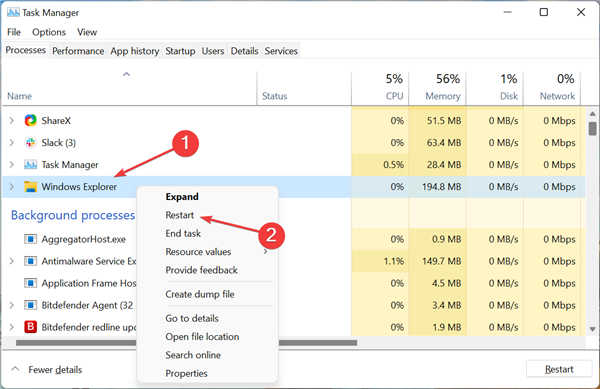600x389 pixels.
Task: Click the vertical scrollbar down arrow
Action: point(592,329)
